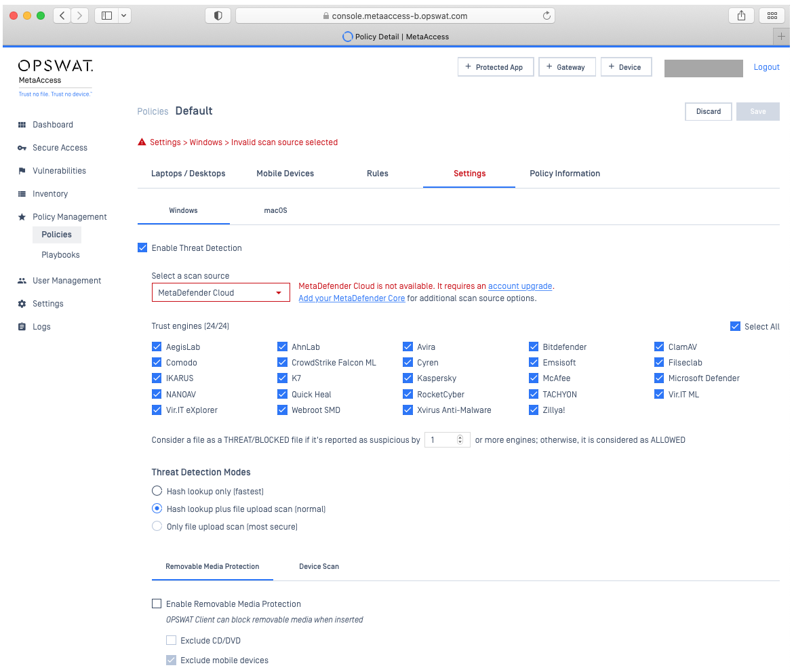794x672 pixels.
Task: Uncheck the Kaspersky engine checkbox
Action: click(x=408, y=378)
